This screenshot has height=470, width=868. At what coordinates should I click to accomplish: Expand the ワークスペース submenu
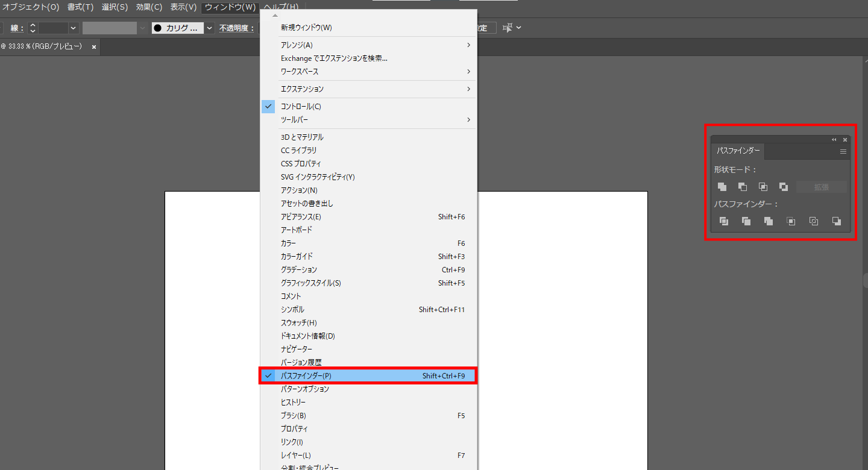(x=368, y=72)
